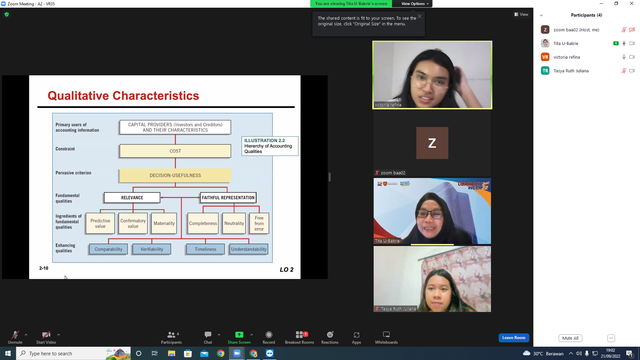Toggle Tita U-Bakrie's camera icon
This screenshot has width=640, height=360.
coord(632,43)
